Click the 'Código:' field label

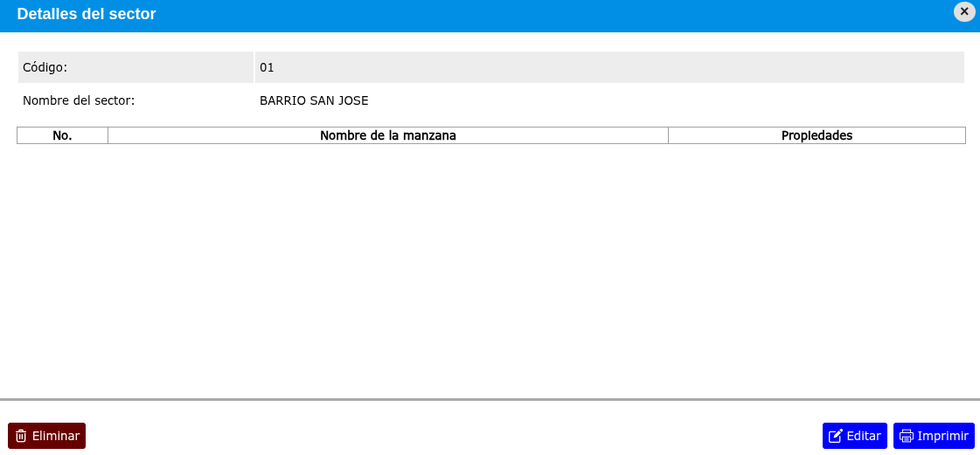pyautogui.click(x=45, y=67)
